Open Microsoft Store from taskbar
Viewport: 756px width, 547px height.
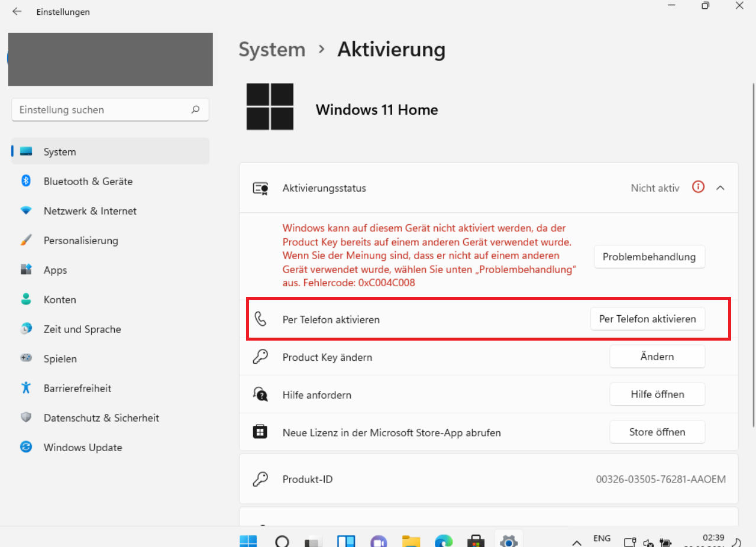[x=476, y=541]
